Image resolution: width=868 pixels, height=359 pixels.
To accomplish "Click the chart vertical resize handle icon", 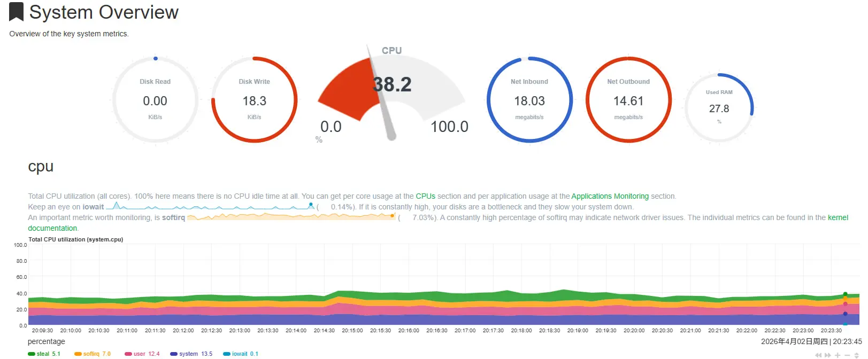I will pos(857,355).
